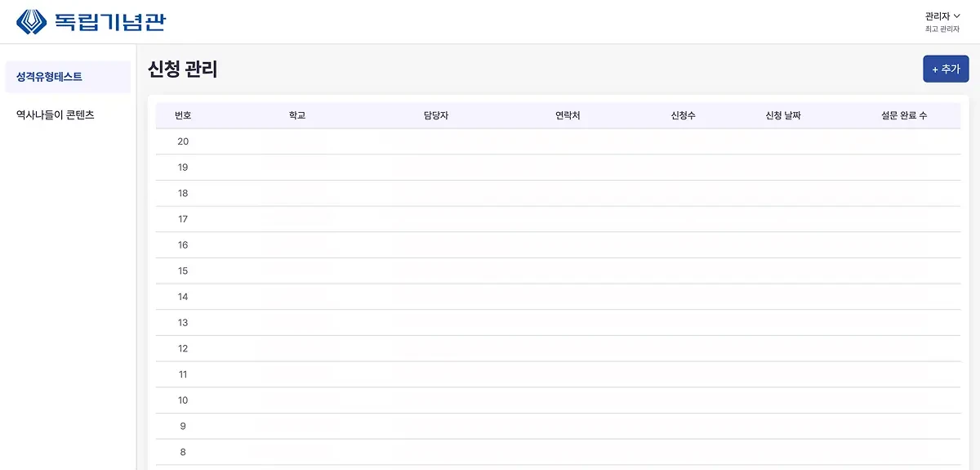Open application entry number 13
The width and height of the screenshot is (980, 470).
(x=183, y=323)
